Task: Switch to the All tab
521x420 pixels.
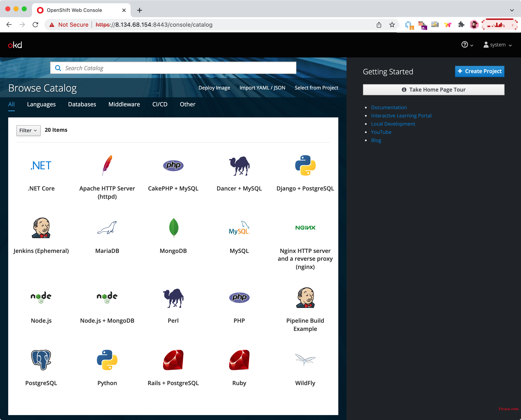Action: pos(11,104)
